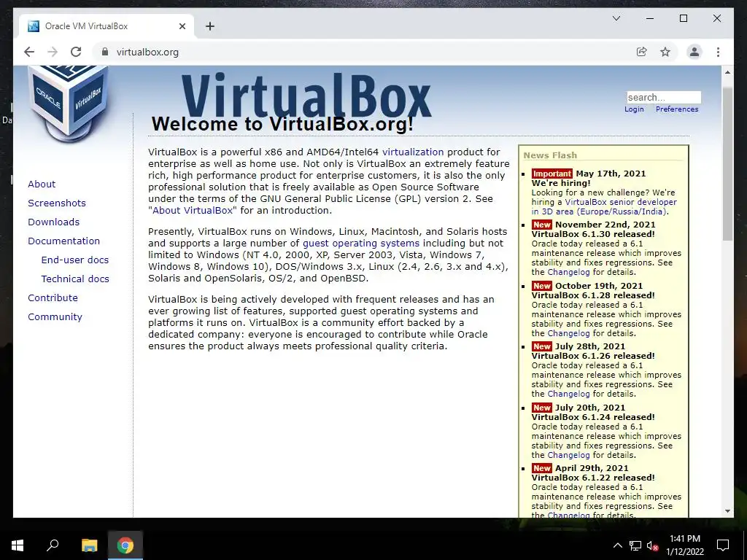Click the New badge for April 29th
Viewport: 747px width, 560px height.
(542, 469)
